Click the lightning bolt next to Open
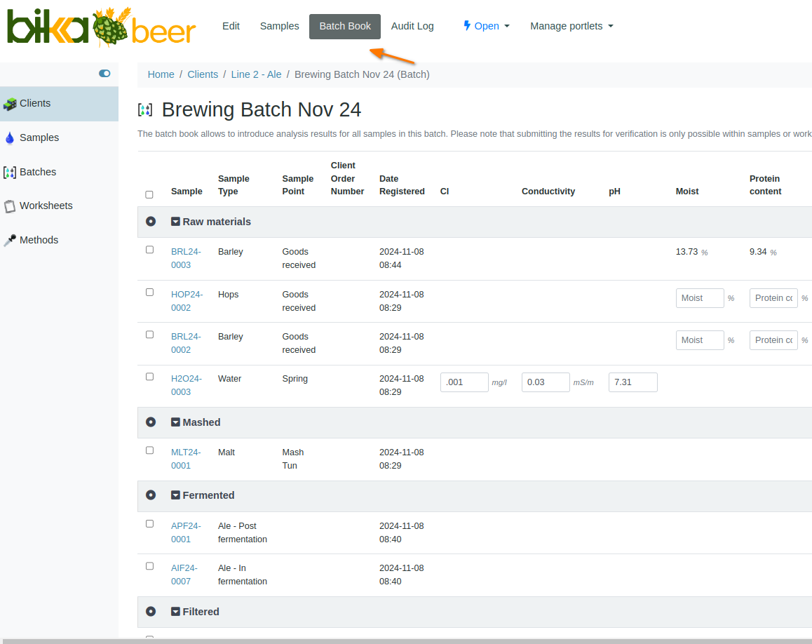The width and height of the screenshot is (812, 644). [x=466, y=25]
